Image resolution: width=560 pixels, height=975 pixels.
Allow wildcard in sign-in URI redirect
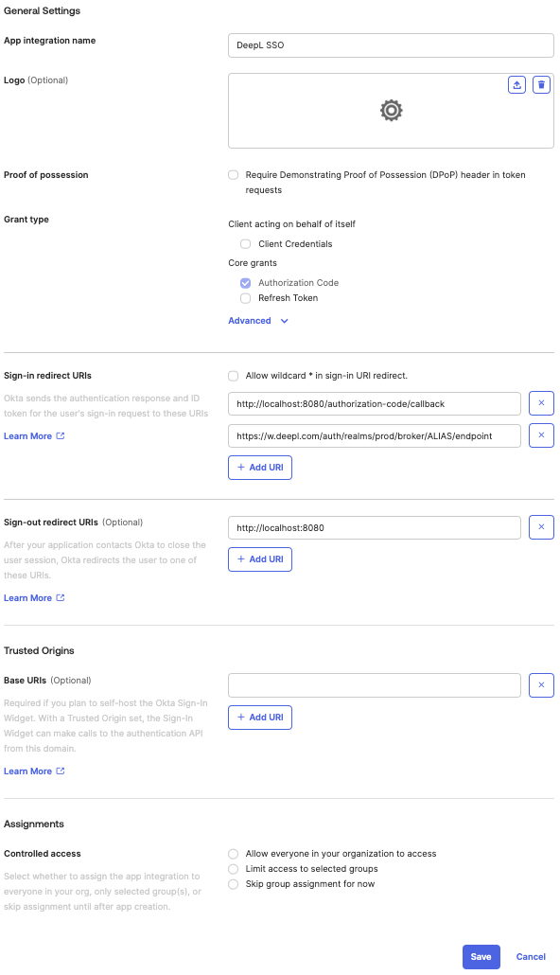(x=233, y=375)
